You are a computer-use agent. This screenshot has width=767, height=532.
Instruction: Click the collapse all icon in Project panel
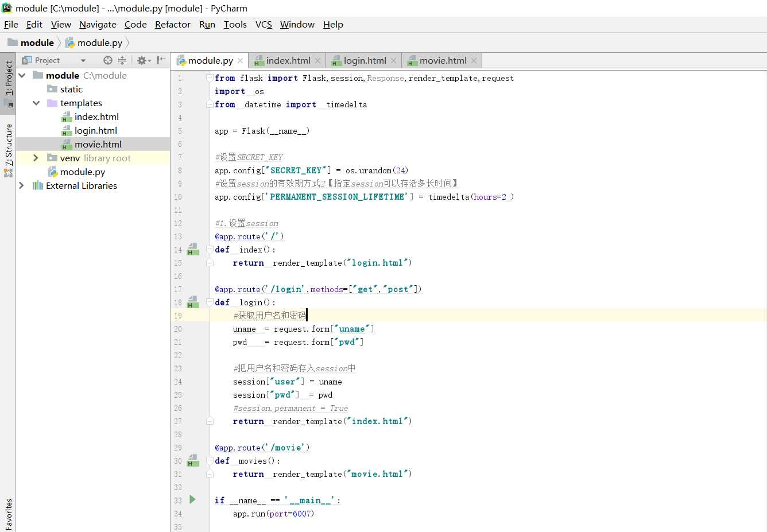pos(122,60)
